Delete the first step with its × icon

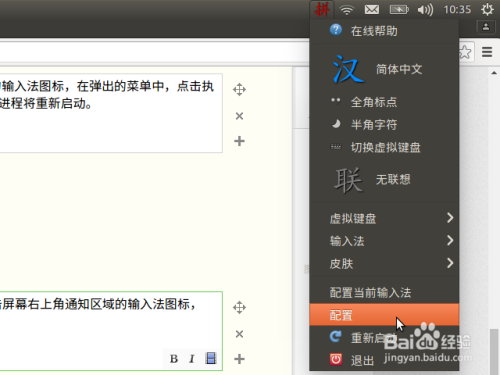tap(239, 116)
